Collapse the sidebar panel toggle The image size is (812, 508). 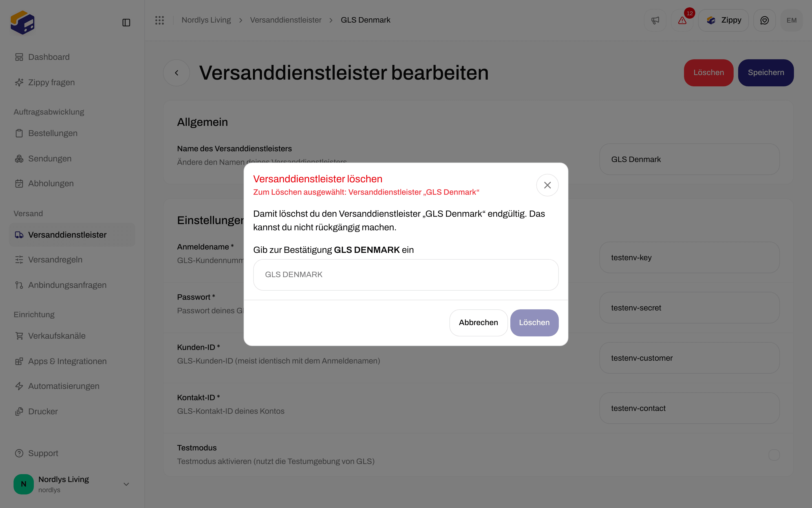pos(126,23)
